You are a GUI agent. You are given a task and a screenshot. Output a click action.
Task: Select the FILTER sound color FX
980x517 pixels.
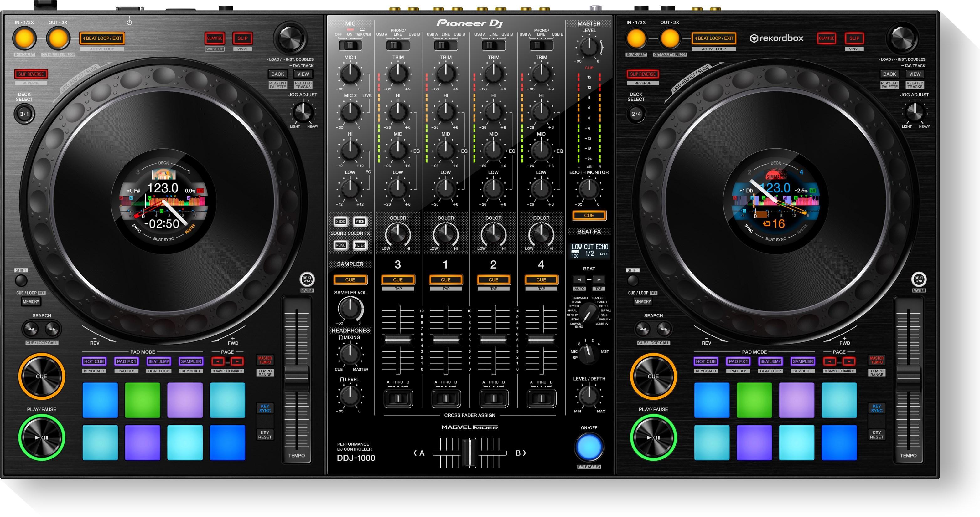tap(360, 245)
